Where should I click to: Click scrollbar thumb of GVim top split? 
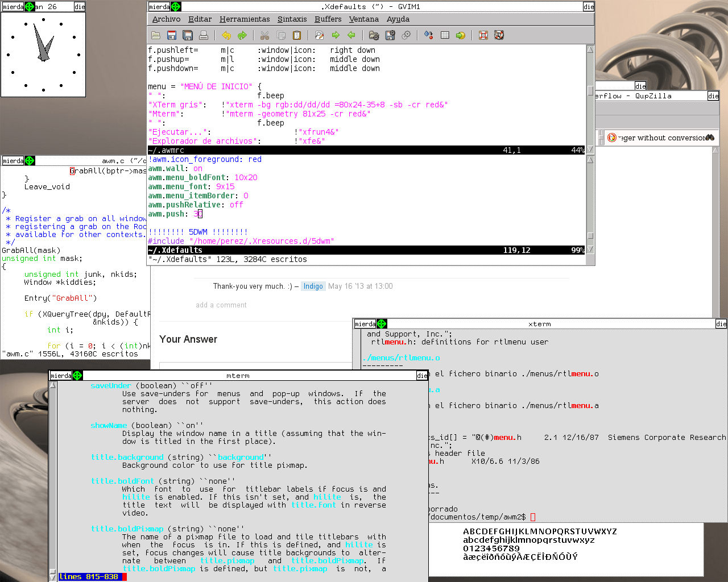tap(590, 90)
